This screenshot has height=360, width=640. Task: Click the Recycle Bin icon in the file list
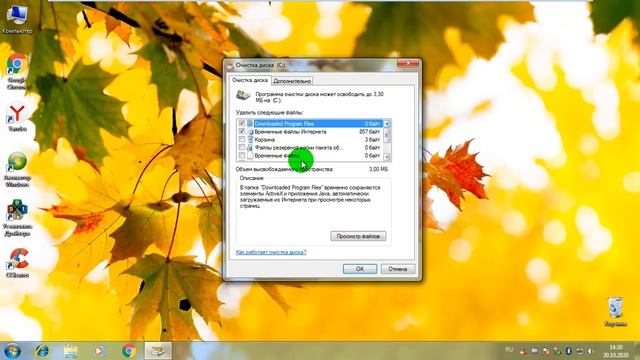[250, 140]
